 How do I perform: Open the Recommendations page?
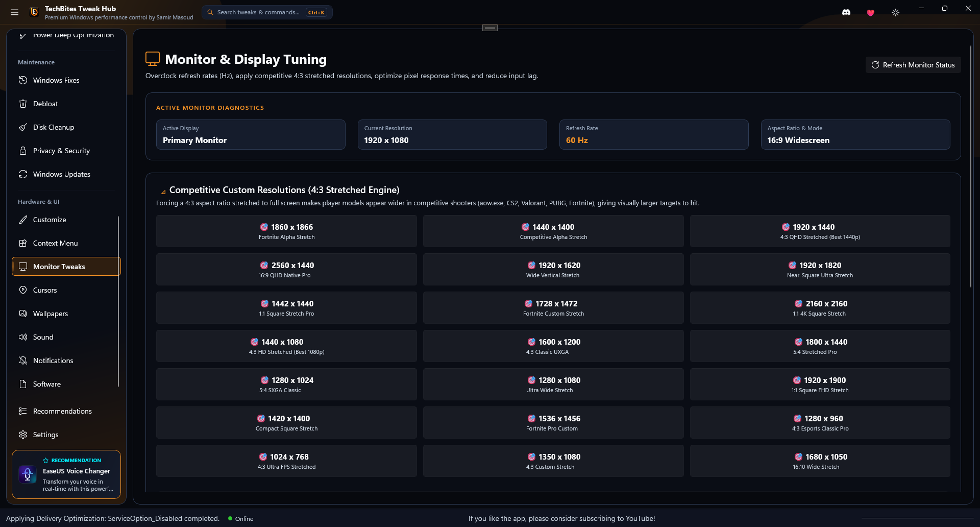tap(66, 411)
